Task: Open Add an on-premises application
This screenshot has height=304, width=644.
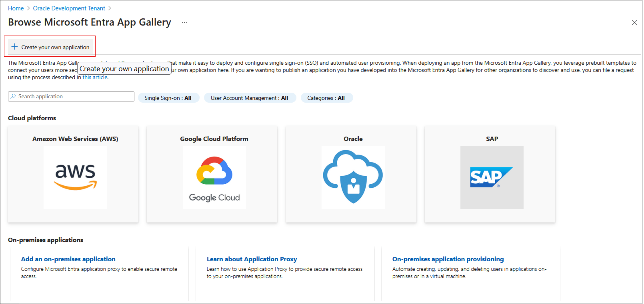Action: click(x=68, y=259)
